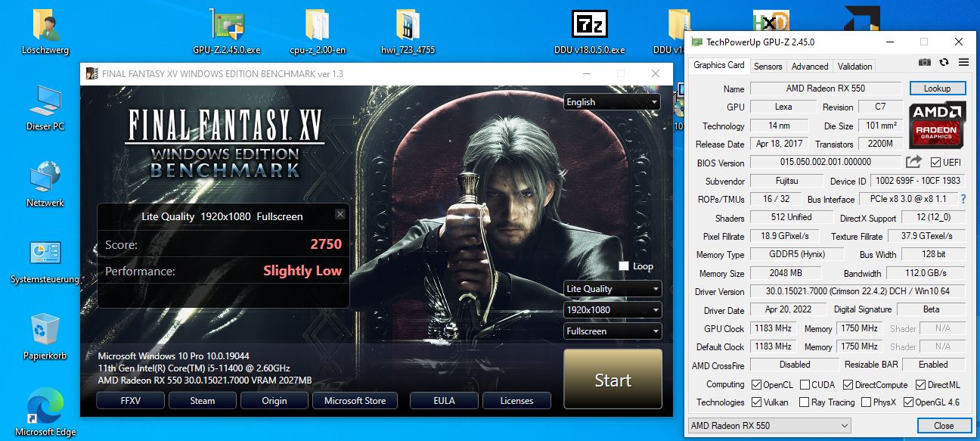Click the Bus Interface question mark
Image resolution: width=980 pixels, height=441 pixels.
[x=963, y=199]
